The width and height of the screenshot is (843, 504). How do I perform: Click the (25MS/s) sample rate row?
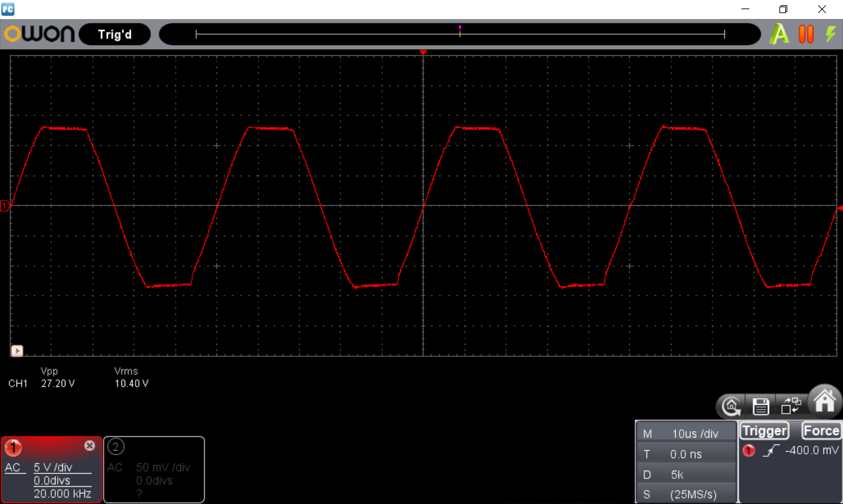[686, 494]
